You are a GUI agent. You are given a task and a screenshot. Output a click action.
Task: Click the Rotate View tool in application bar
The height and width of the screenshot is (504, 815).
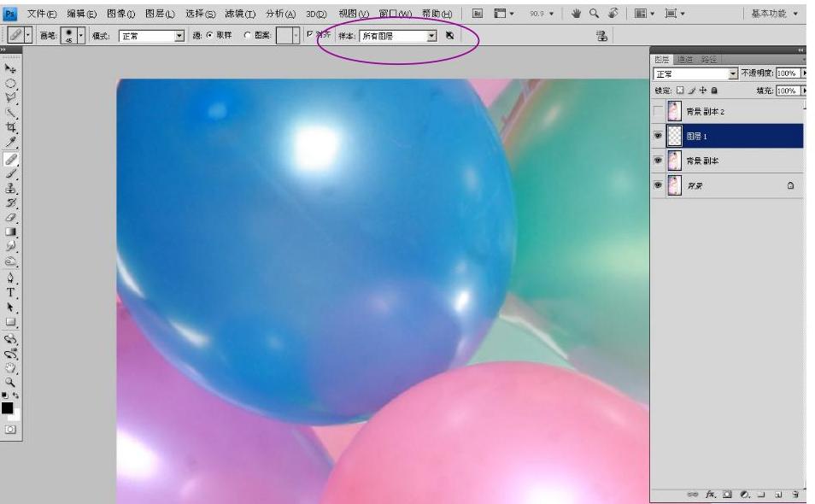[613, 14]
